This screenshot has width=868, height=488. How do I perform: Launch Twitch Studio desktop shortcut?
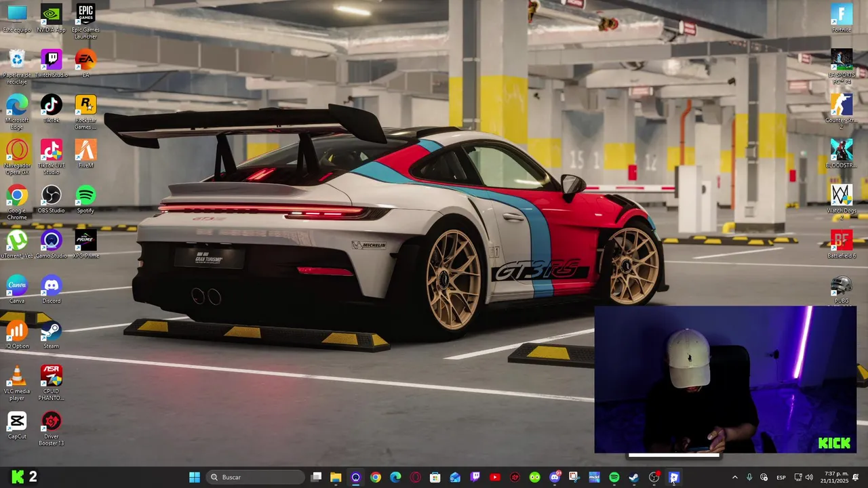click(x=52, y=64)
